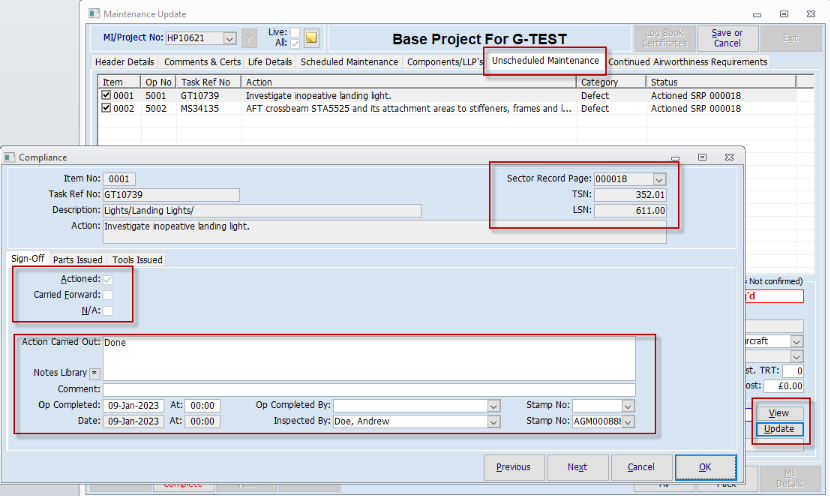Screen dimensions: 830x496
Task: Click the Maintenance Update window icon
Action: point(94,14)
